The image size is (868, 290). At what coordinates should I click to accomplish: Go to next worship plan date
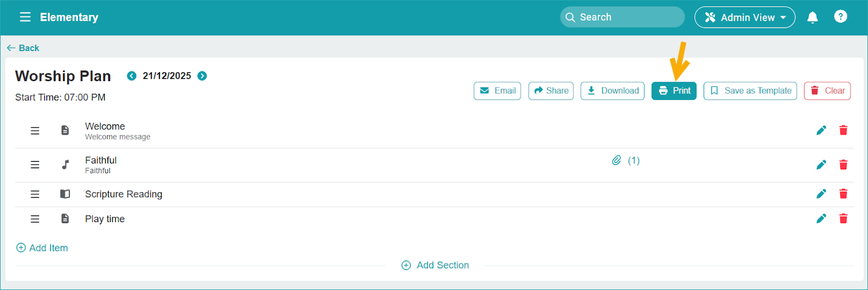(x=202, y=76)
